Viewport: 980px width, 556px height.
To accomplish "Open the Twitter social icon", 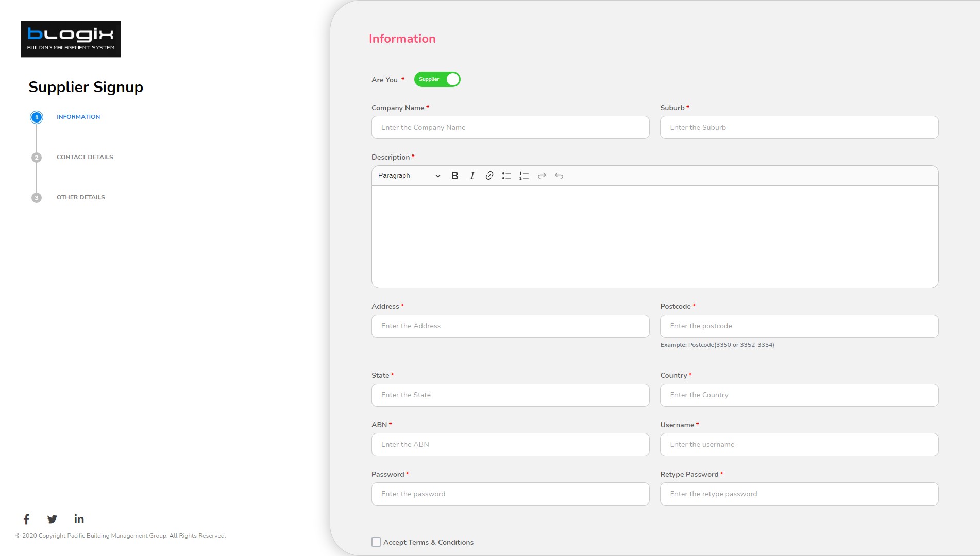I will pos(52,519).
